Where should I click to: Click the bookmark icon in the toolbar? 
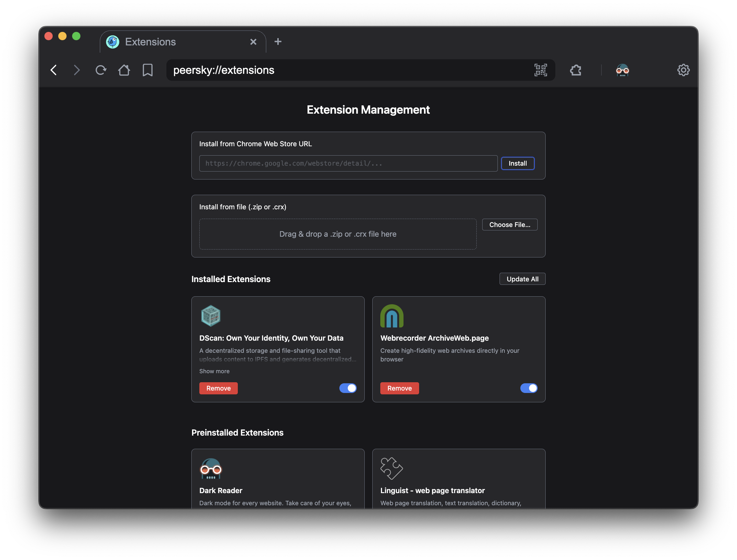[x=147, y=70]
